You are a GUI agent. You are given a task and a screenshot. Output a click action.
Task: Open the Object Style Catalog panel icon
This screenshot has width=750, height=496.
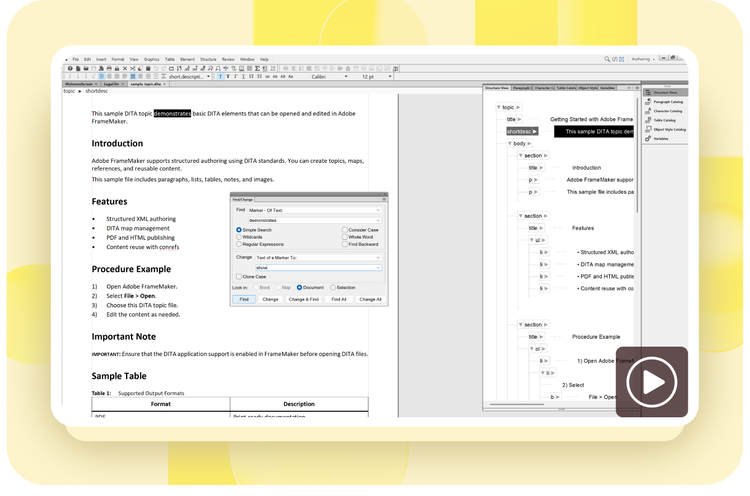click(648, 129)
